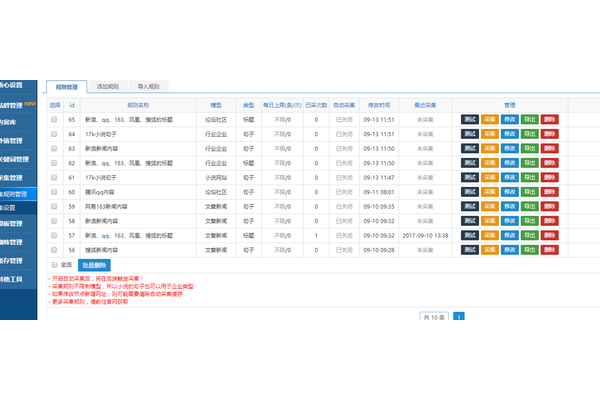Click 测试 button for rule id 65
Screen dimensions: 600x400
point(470,119)
